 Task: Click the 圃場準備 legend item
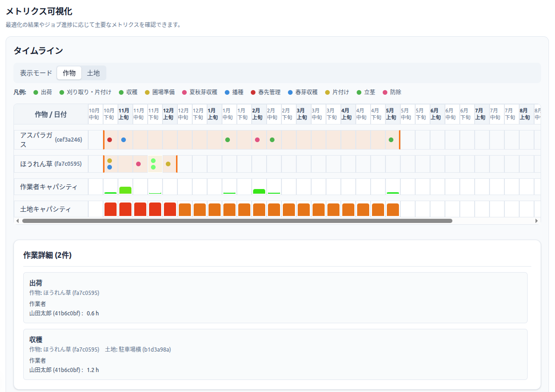pyautogui.click(x=160, y=92)
